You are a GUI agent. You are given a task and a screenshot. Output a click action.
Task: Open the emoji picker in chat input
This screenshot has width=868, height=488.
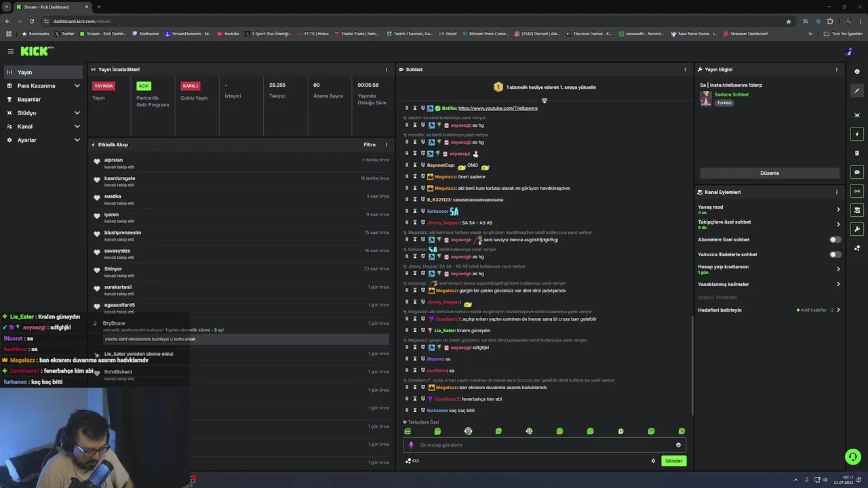(x=678, y=445)
